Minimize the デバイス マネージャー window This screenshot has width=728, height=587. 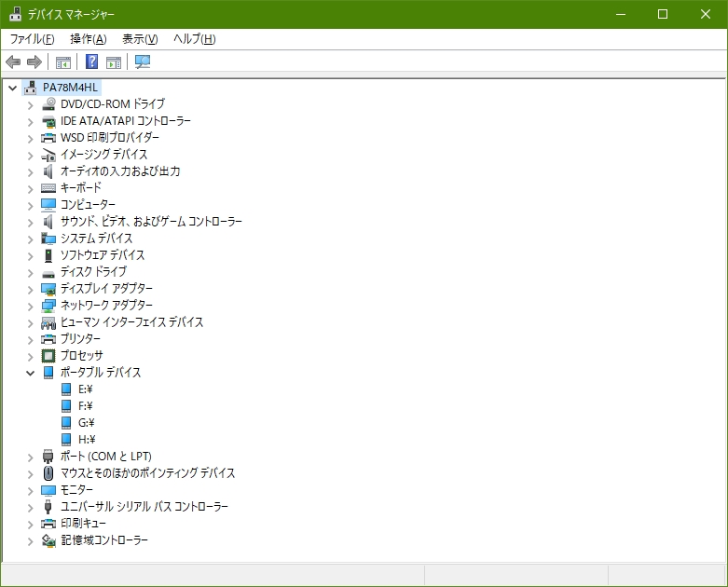(621, 14)
